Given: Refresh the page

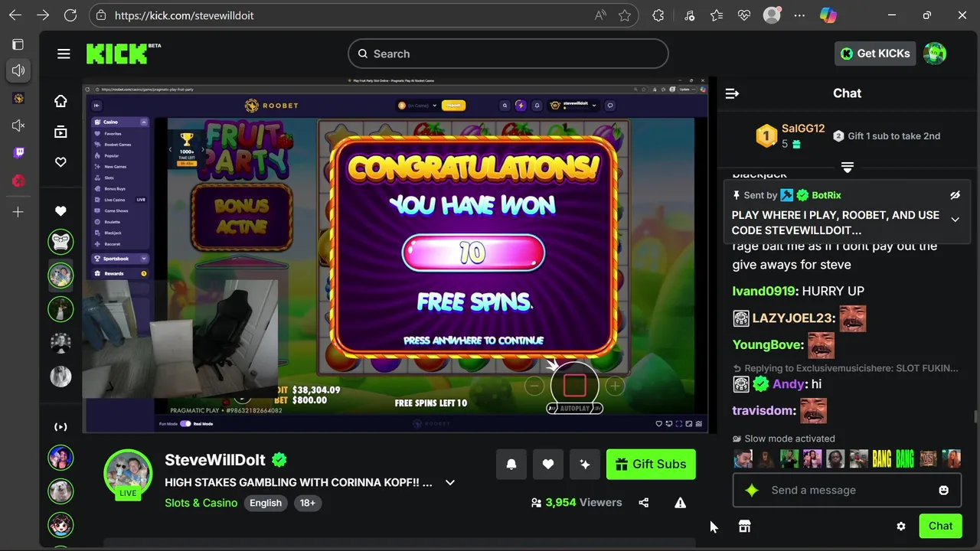Looking at the screenshot, I should [x=70, y=15].
